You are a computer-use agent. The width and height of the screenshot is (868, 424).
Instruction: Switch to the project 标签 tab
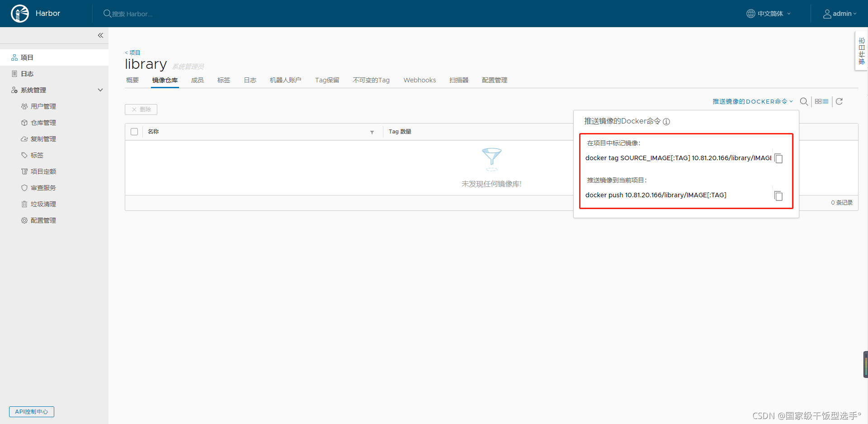tap(224, 80)
